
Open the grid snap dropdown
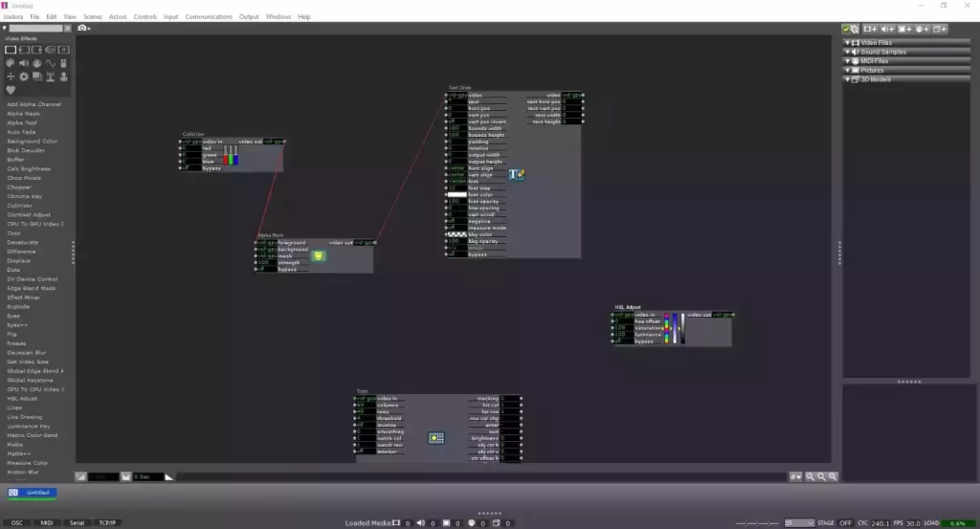click(795, 476)
